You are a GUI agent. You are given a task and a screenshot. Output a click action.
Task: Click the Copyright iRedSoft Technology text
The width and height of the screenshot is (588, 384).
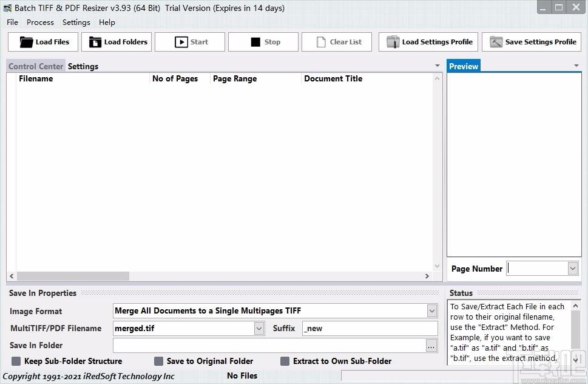click(x=89, y=376)
